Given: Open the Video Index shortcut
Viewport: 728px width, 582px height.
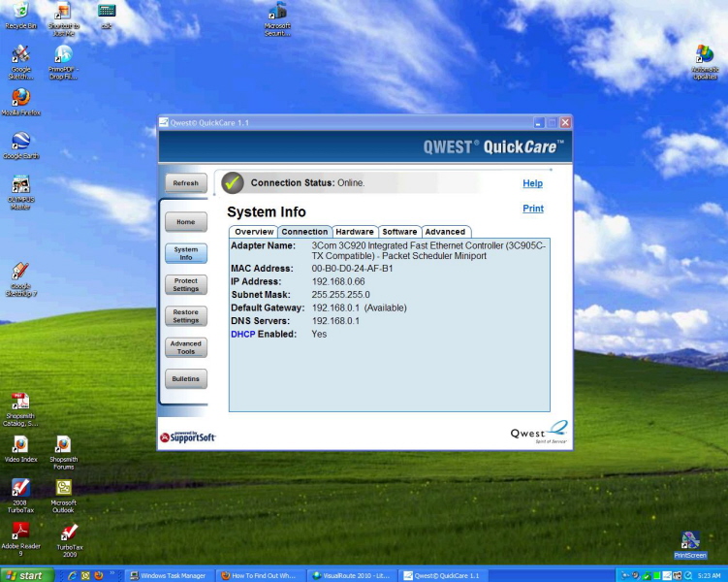Looking at the screenshot, I should 21,449.
